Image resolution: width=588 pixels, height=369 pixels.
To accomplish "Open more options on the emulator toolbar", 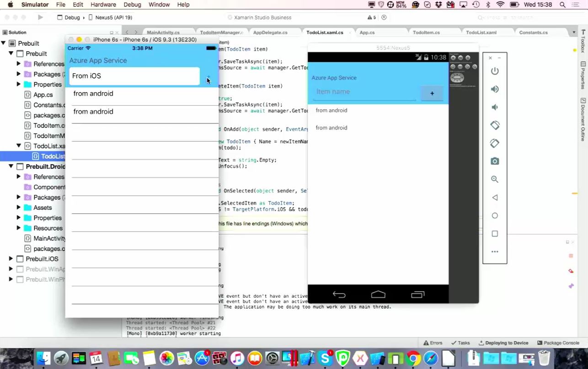I will (x=495, y=251).
